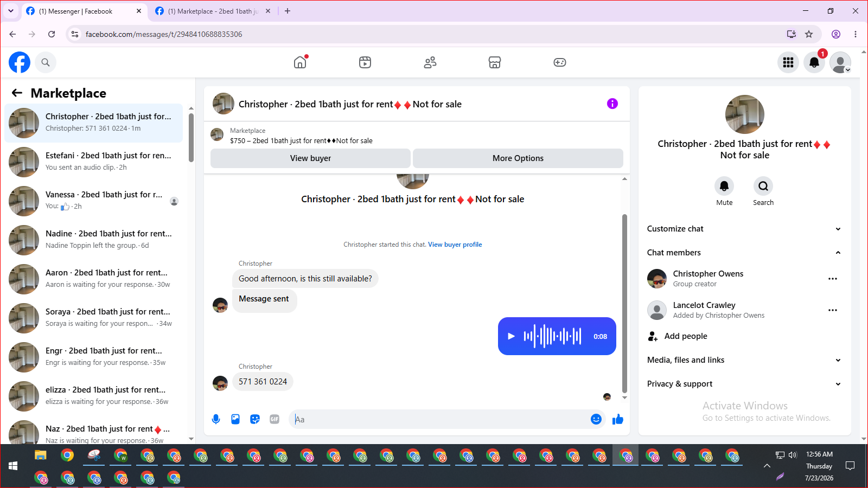Screen dimensions: 868x488
Task: Go to the Home feed icon
Action: [300, 62]
